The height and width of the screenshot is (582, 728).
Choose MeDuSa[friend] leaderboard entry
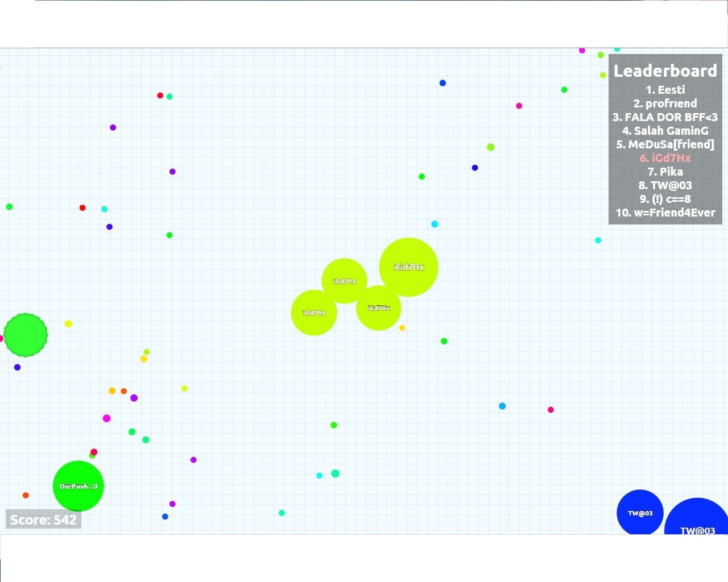pos(665,144)
